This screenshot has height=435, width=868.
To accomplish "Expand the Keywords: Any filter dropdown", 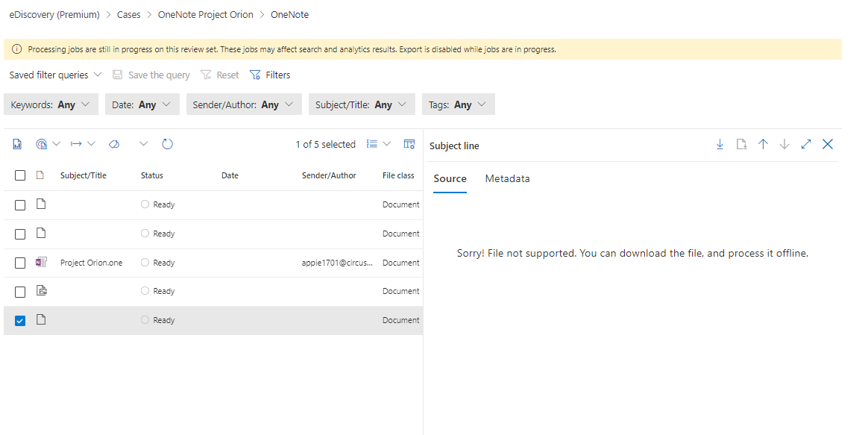I will 51,104.
